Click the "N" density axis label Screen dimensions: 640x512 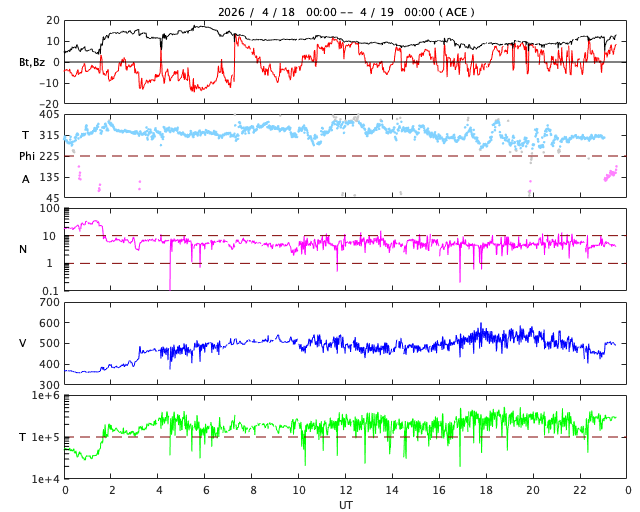click(x=23, y=249)
